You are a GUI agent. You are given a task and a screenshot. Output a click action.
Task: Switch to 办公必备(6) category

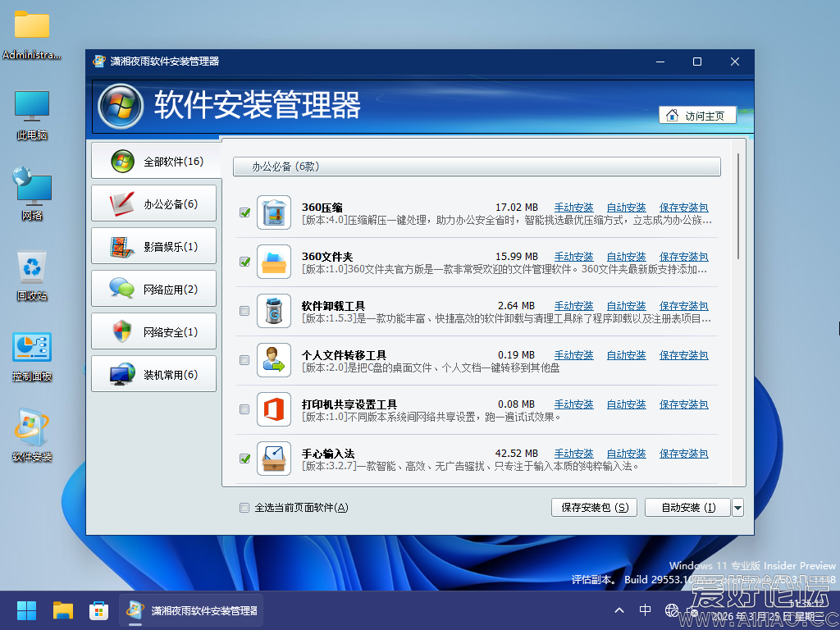(x=153, y=203)
